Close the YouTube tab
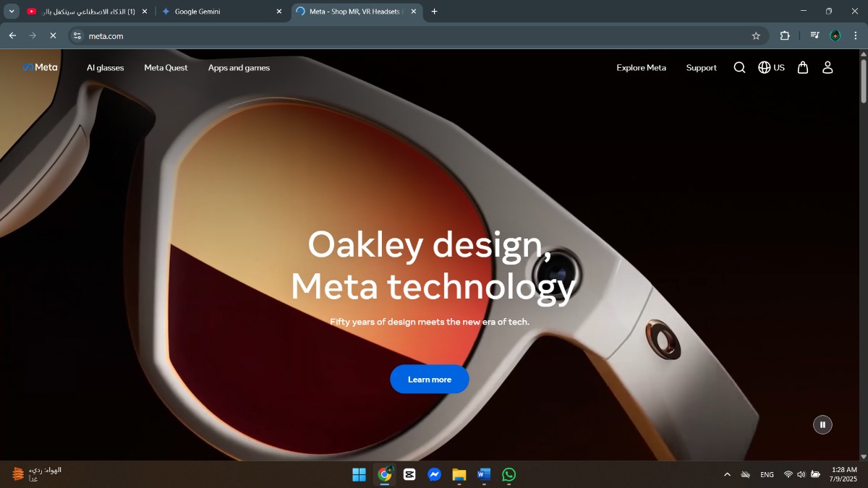The image size is (868, 488). [144, 12]
